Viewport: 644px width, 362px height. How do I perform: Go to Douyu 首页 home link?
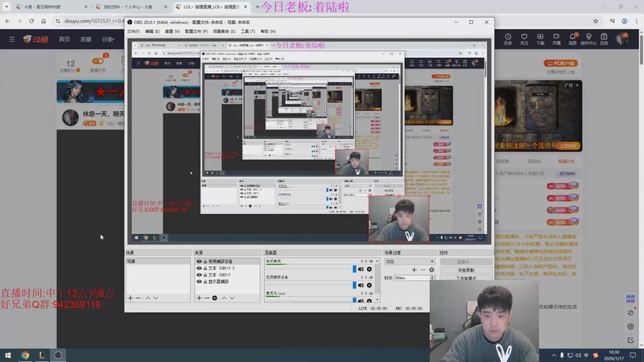pyautogui.click(x=64, y=39)
